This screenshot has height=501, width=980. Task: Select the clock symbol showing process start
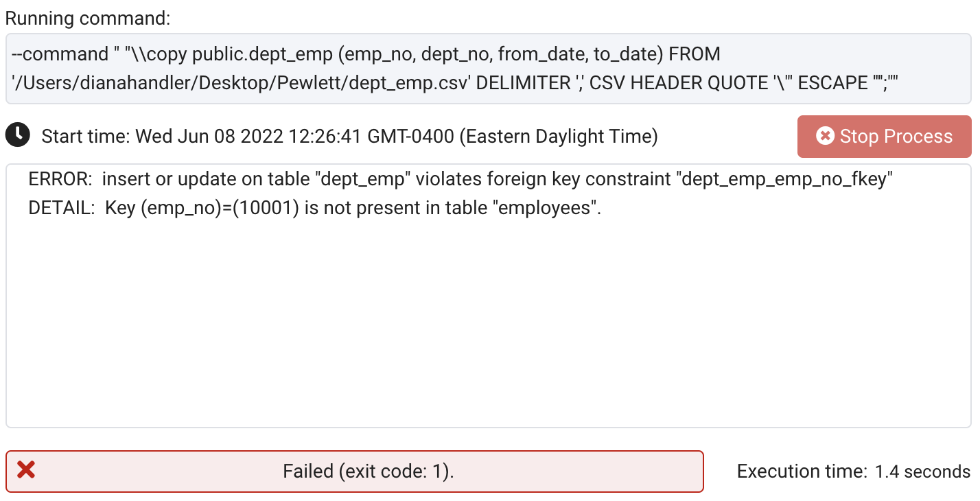tap(18, 136)
